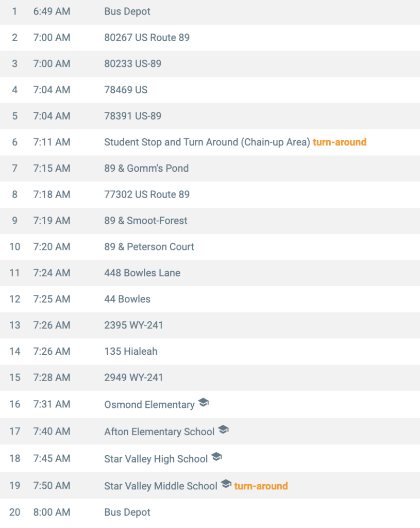Click the turn-around label on Chain-up Area stop
Viewport: 420px width, 528px height.
[340, 142]
